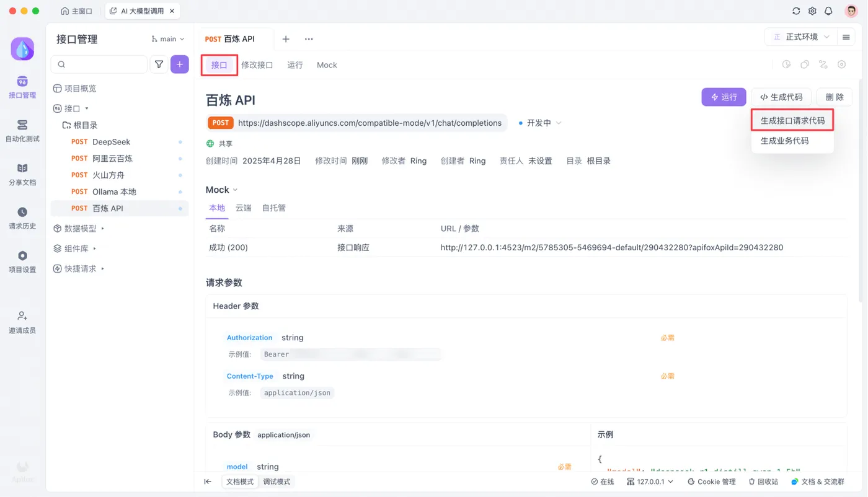Image resolution: width=868 pixels, height=497 pixels.
Task: Click the purple plus add button
Action: coord(180,64)
